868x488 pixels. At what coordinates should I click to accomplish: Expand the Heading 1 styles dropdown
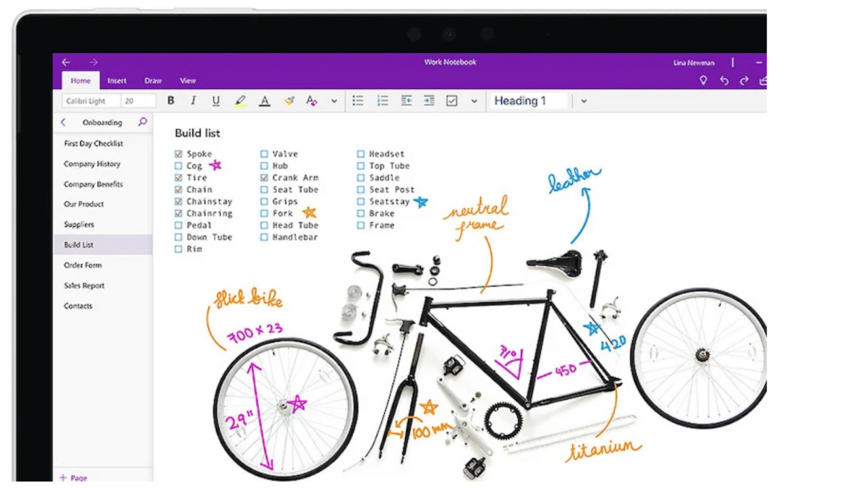click(584, 101)
